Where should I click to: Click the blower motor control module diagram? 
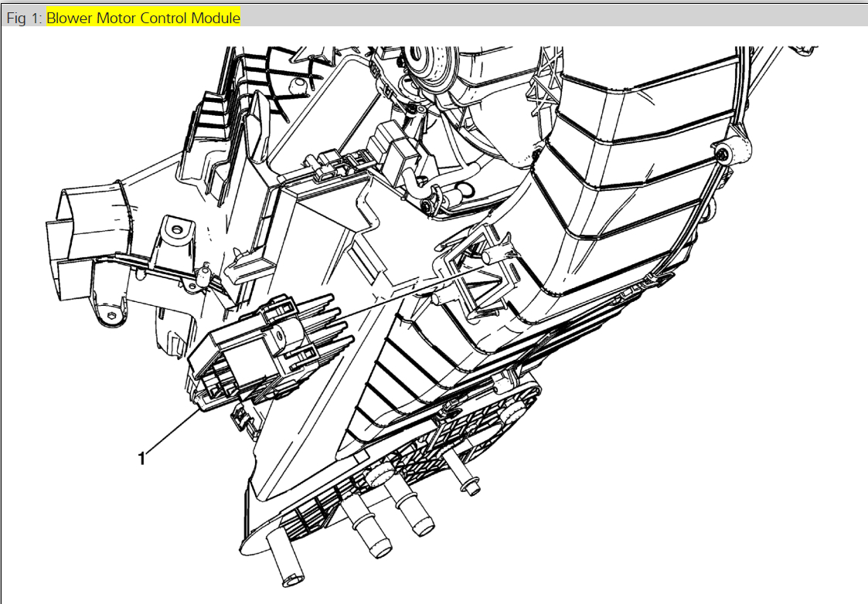432,317
